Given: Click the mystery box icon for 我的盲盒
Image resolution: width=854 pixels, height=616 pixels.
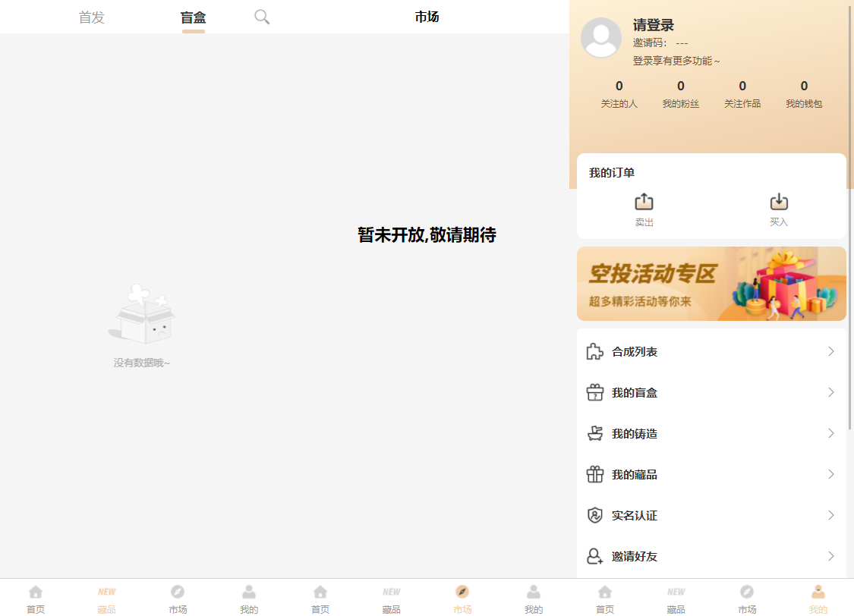Looking at the screenshot, I should (x=594, y=392).
